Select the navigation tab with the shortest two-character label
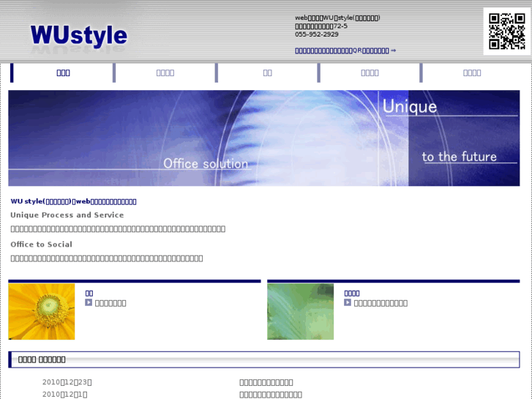532x399 pixels. 267,72
